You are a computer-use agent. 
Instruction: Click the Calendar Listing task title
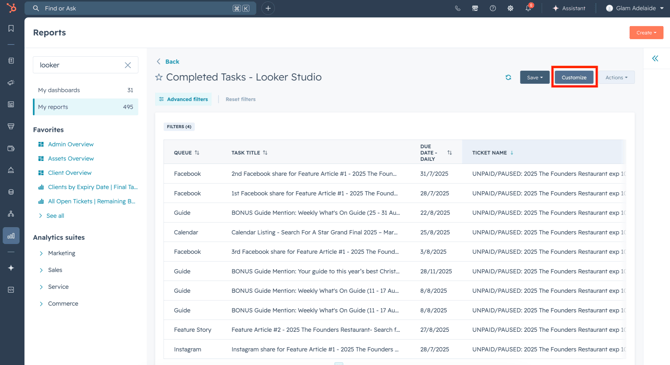point(314,233)
